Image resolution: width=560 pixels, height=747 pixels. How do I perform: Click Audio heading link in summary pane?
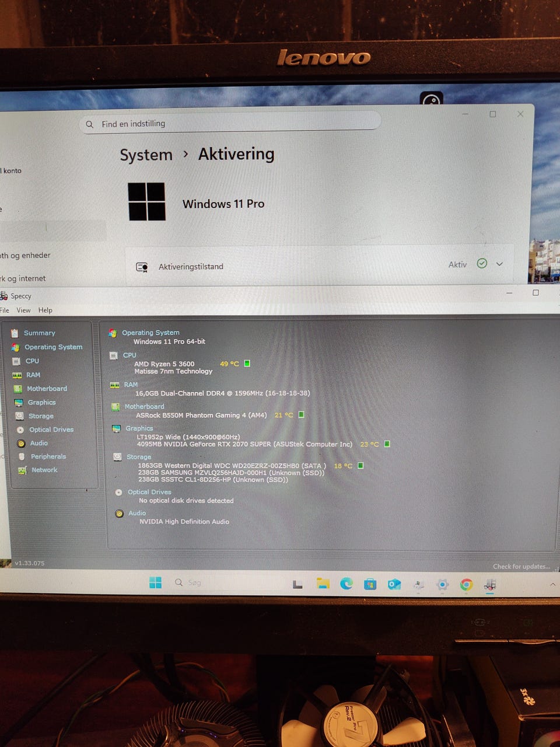point(137,513)
